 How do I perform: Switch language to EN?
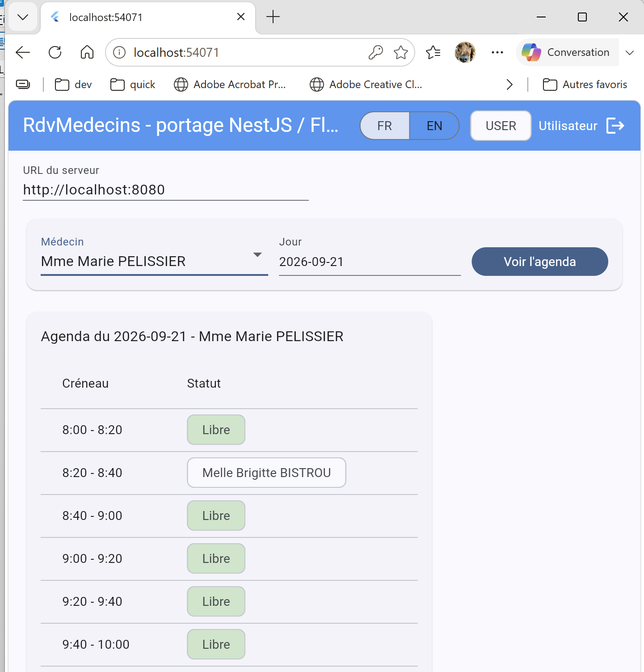(434, 126)
